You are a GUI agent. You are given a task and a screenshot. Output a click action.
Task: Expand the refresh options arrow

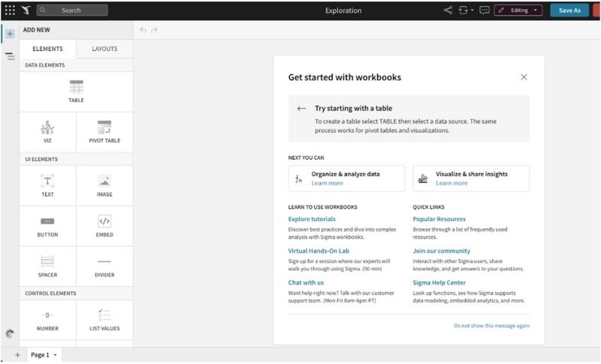[x=473, y=11]
